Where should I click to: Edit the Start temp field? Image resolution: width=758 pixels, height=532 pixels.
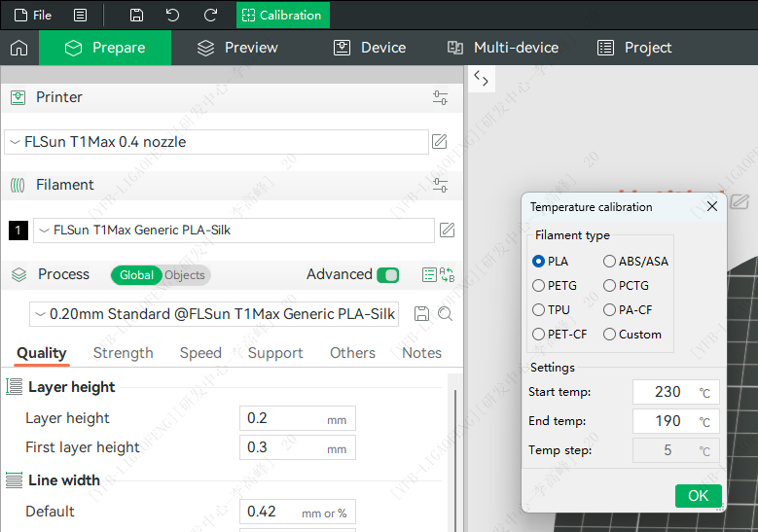pyautogui.click(x=676, y=392)
